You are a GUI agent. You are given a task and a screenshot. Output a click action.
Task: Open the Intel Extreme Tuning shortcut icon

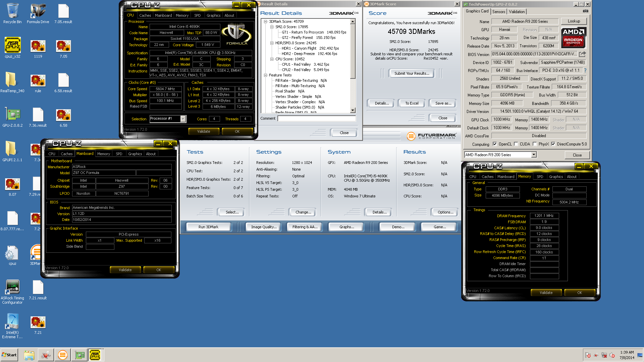click(12, 326)
